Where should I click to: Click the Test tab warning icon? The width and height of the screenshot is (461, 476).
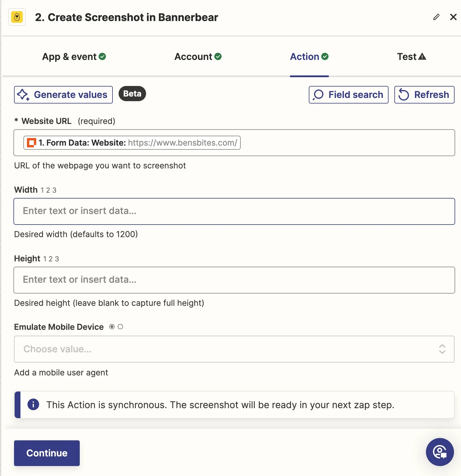pyautogui.click(x=422, y=56)
